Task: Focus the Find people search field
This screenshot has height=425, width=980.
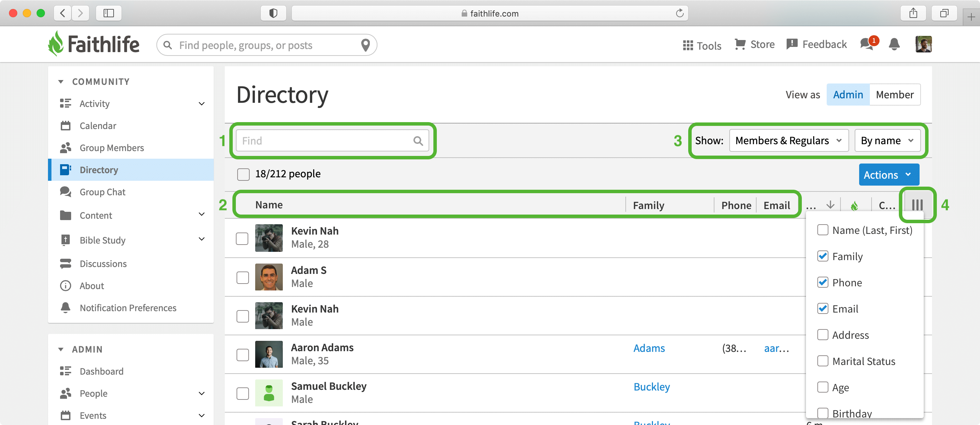Action: (266, 45)
